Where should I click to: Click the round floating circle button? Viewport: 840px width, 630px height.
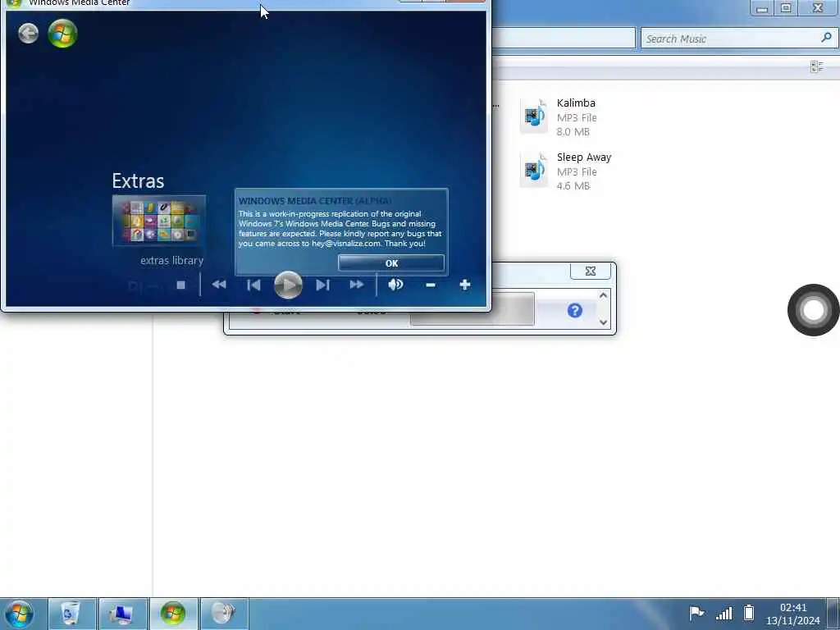[x=813, y=310]
